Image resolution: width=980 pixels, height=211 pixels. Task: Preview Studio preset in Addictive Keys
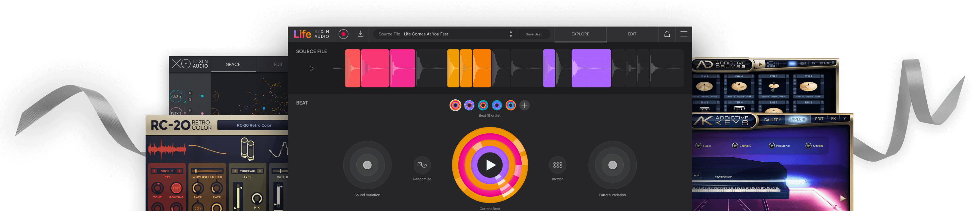698,146
